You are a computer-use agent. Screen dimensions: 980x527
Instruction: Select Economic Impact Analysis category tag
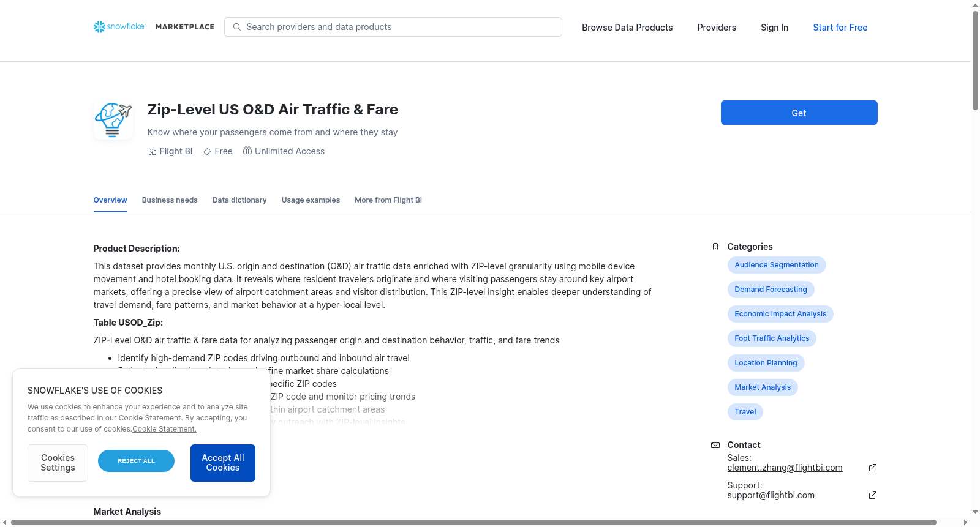[x=780, y=314]
